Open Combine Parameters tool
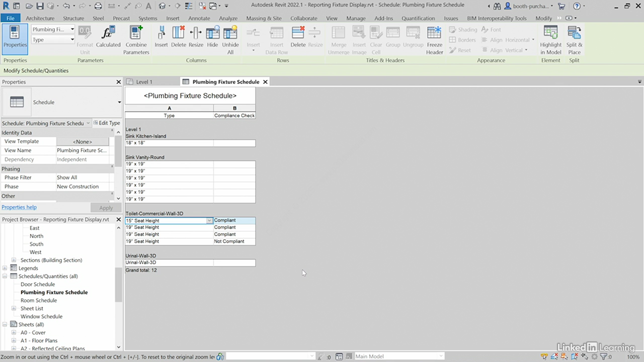Image resolution: width=644 pixels, height=362 pixels. pos(136,40)
